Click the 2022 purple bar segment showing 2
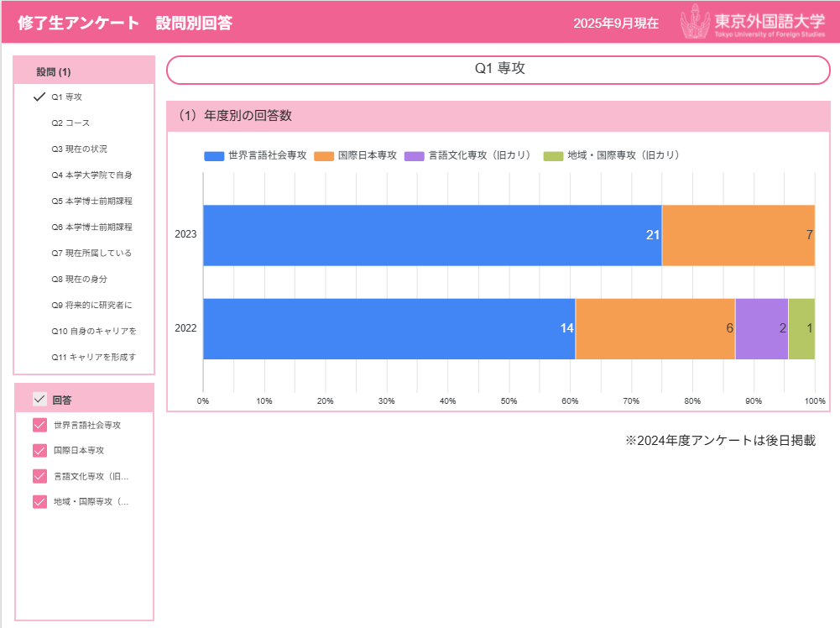The width and height of the screenshot is (840, 628). coord(761,328)
